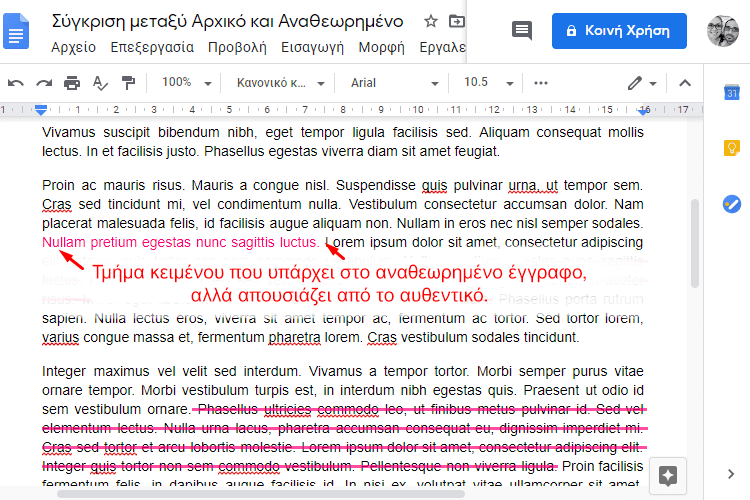This screenshot has width=750, height=500.
Task: Open the Google Keep lightbulb icon
Action: (x=732, y=148)
